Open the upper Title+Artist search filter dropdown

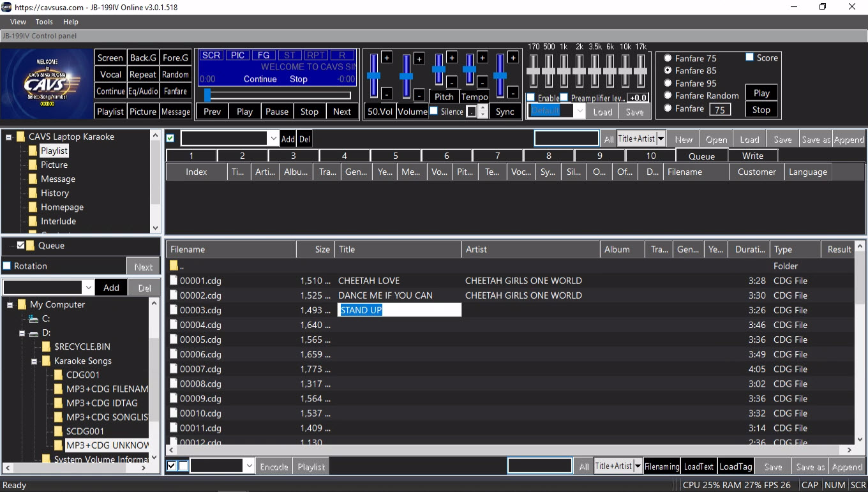coord(661,139)
